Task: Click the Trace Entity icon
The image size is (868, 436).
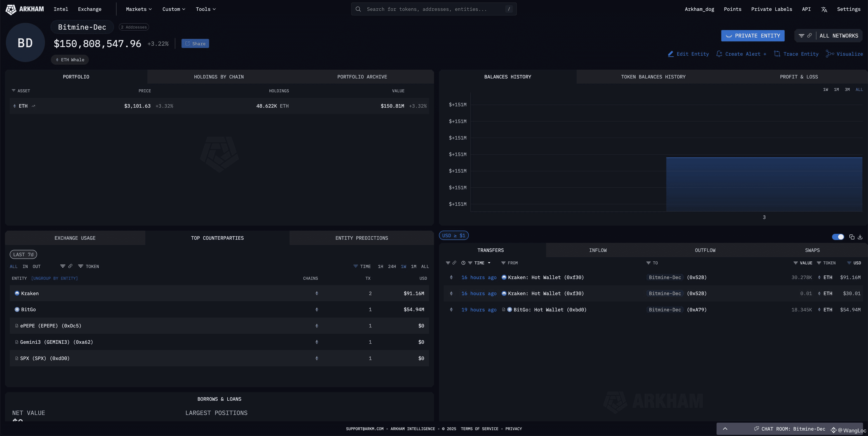Action: coord(777,54)
